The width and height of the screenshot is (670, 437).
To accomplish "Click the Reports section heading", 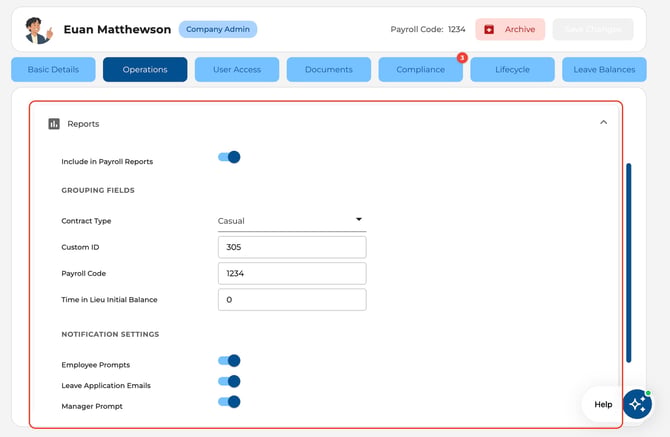I will [x=83, y=124].
